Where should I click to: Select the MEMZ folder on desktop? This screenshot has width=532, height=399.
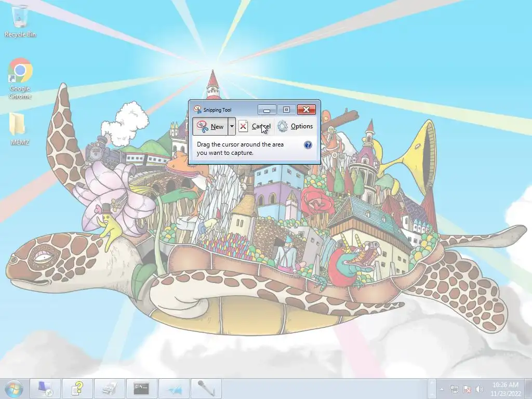coord(19,129)
